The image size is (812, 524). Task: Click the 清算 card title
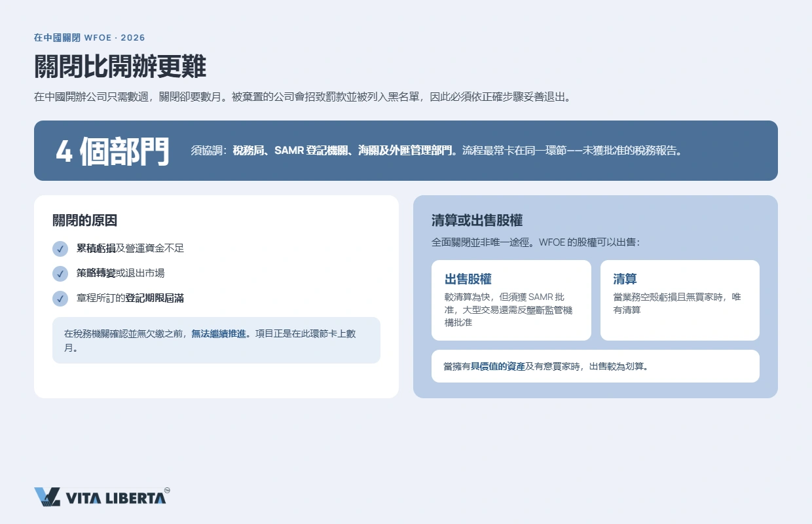625,279
